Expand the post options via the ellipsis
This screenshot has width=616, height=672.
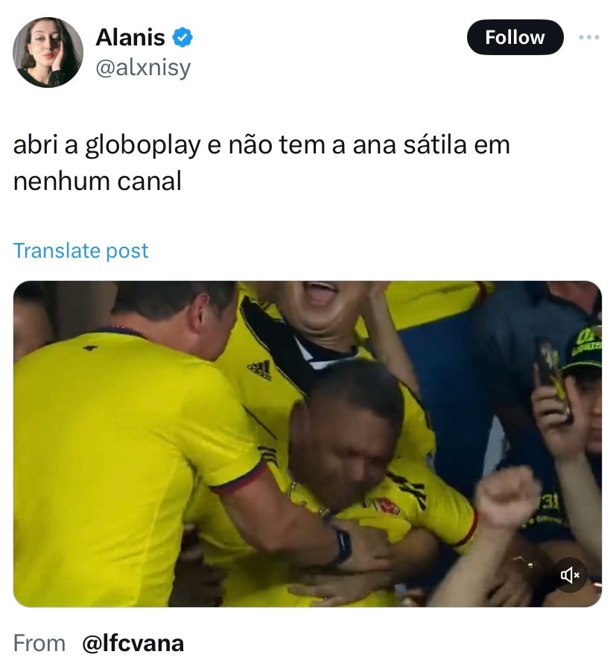coord(589,37)
